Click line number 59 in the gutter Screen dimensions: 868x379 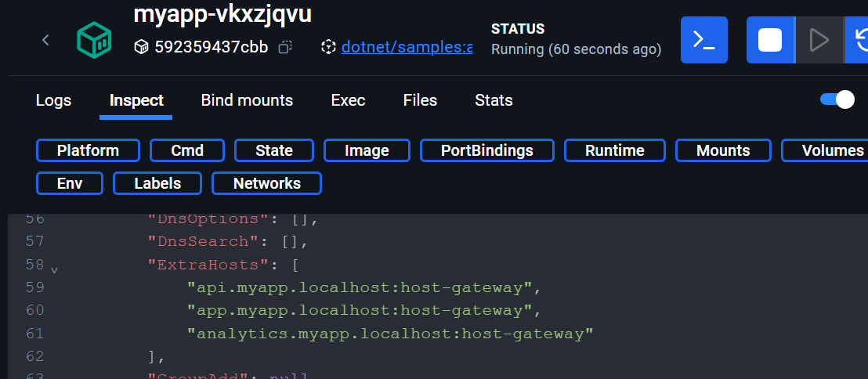point(35,287)
